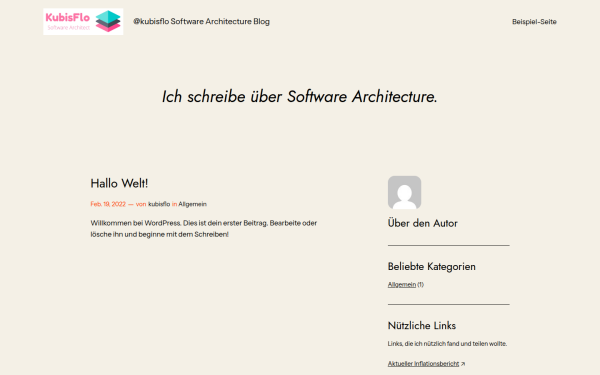Click the Links, die ich nützlich fand text
This screenshot has width=600, height=375.
[447, 344]
